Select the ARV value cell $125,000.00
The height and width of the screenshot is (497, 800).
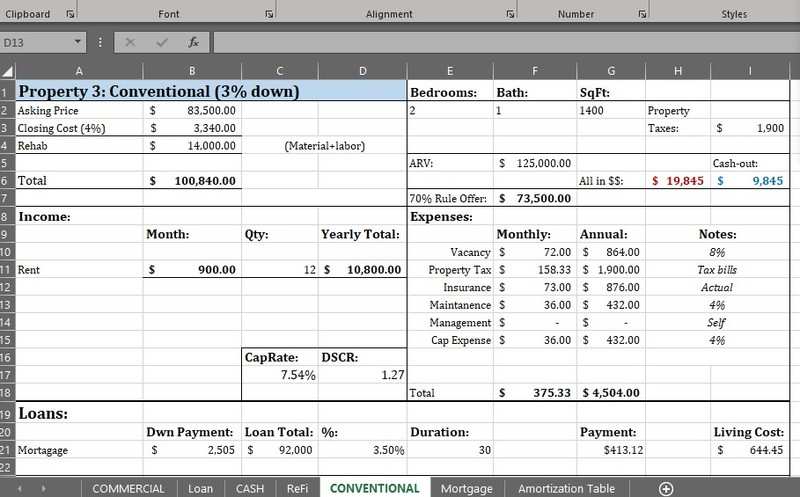[536, 163]
